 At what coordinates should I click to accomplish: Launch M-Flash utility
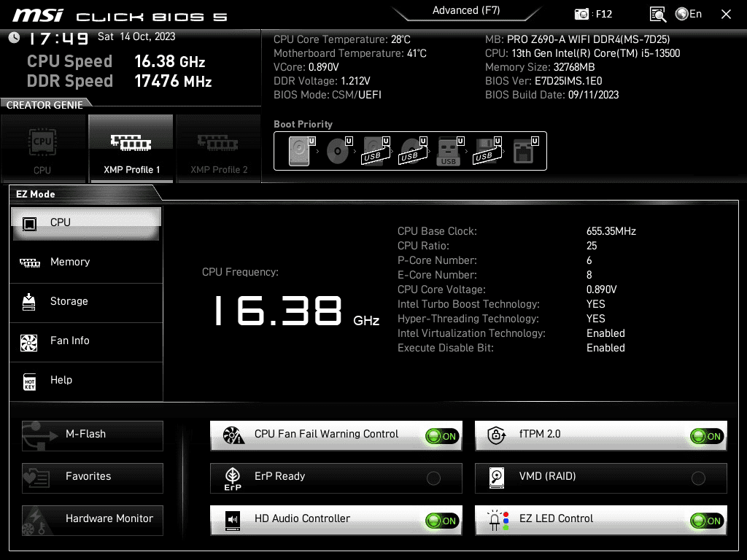coord(93,435)
